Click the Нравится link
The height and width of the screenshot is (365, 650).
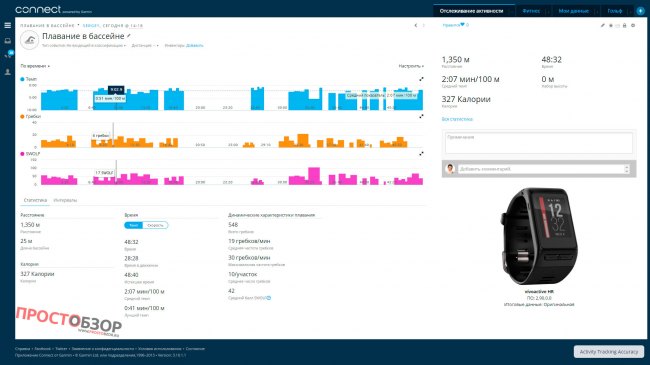(x=451, y=25)
